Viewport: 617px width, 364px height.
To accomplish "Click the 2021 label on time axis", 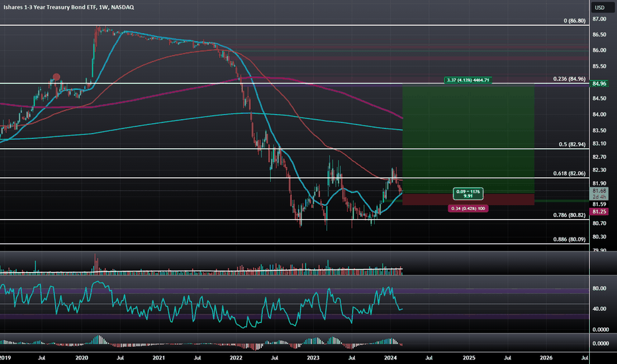I will pyautogui.click(x=159, y=357).
